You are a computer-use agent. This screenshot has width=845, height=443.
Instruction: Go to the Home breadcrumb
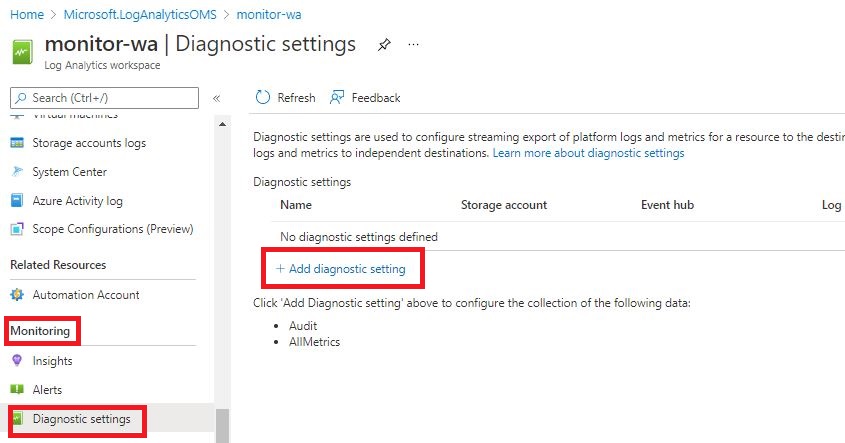(27, 15)
